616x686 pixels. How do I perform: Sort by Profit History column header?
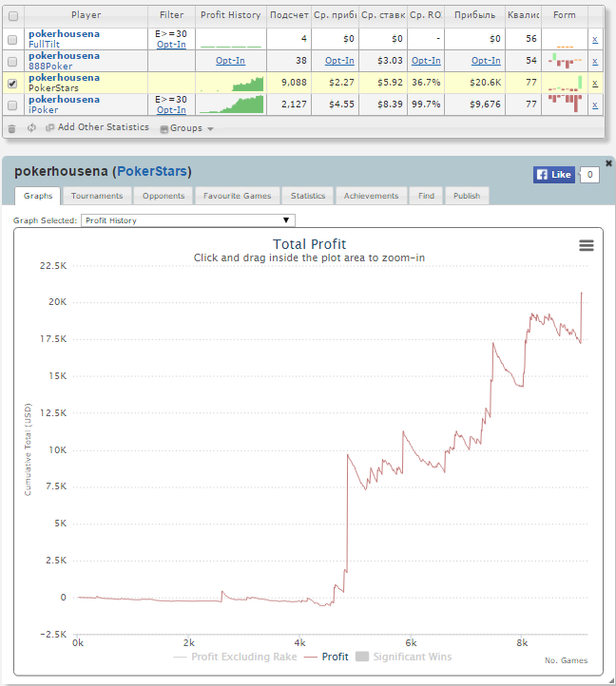(231, 15)
